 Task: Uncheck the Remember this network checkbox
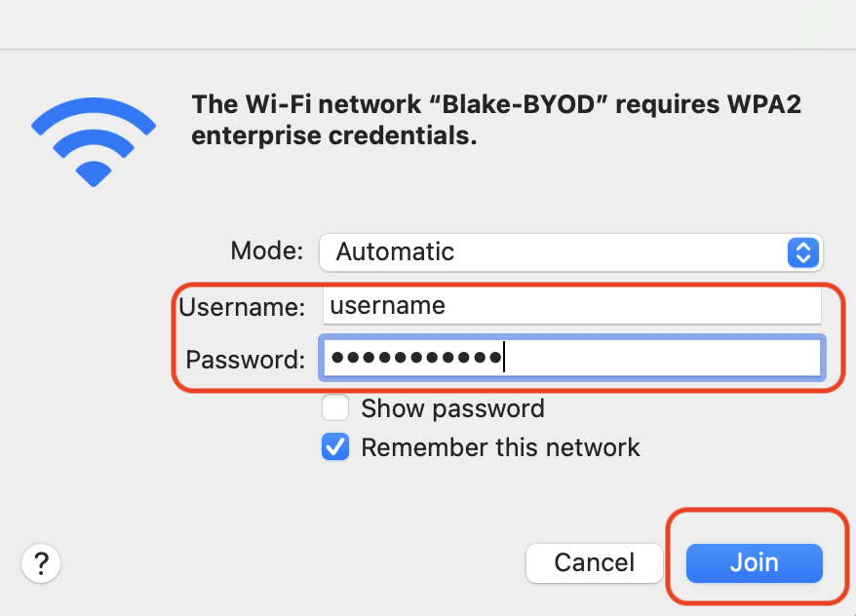coord(335,446)
